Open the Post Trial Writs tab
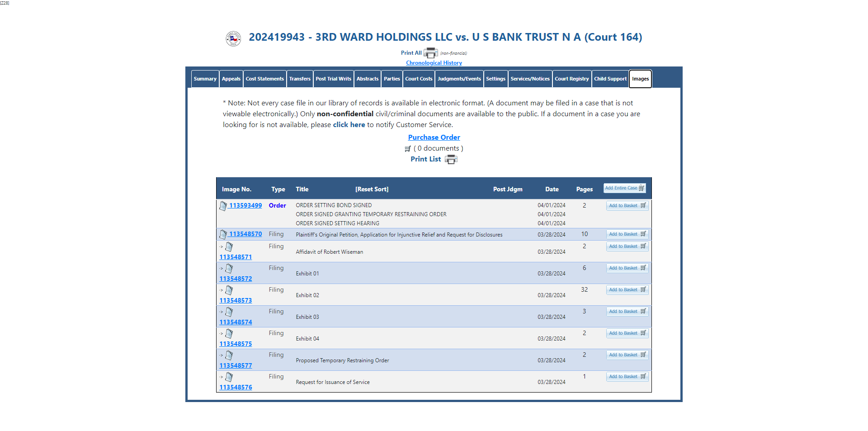 (333, 79)
